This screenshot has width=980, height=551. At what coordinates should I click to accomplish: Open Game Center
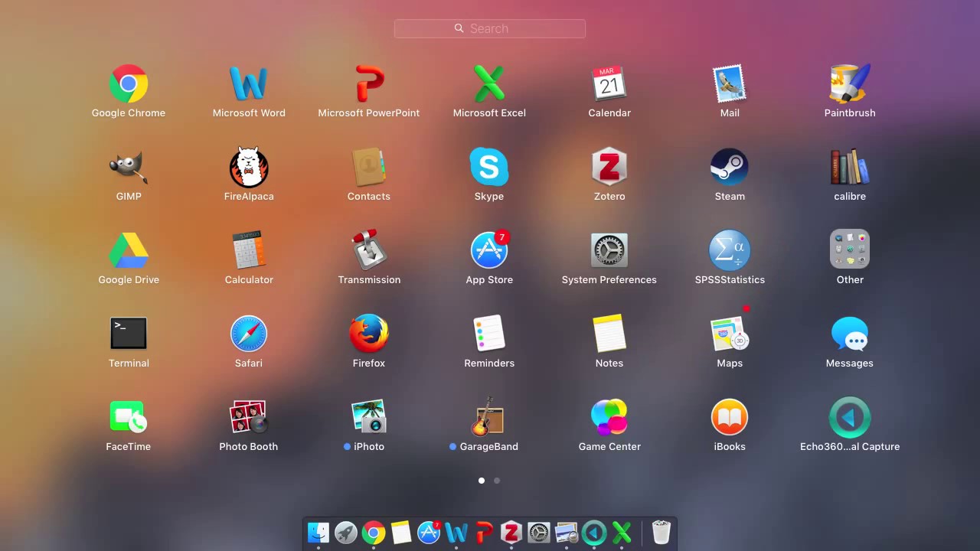coord(609,418)
